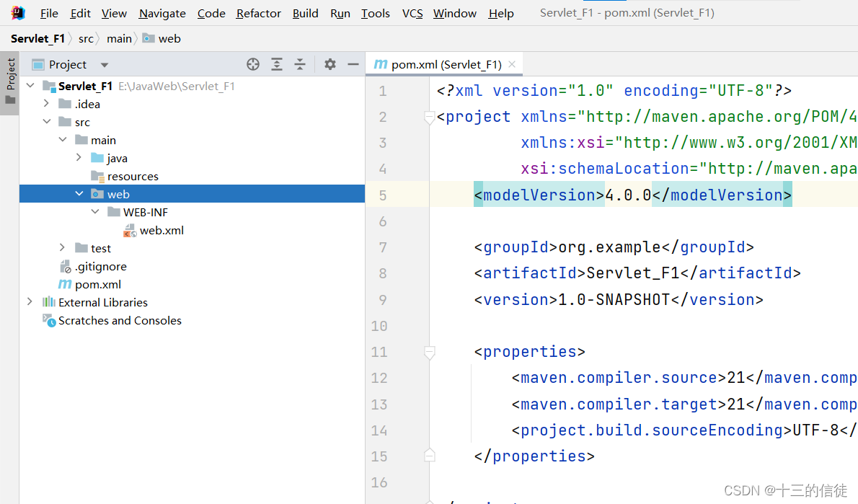Collapse the properties block using editor gutter arrow
The height and width of the screenshot is (504, 858).
[430, 353]
